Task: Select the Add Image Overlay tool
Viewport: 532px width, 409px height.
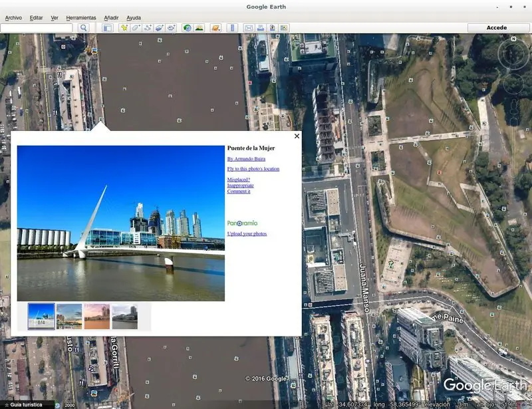Action: tap(159, 28)
